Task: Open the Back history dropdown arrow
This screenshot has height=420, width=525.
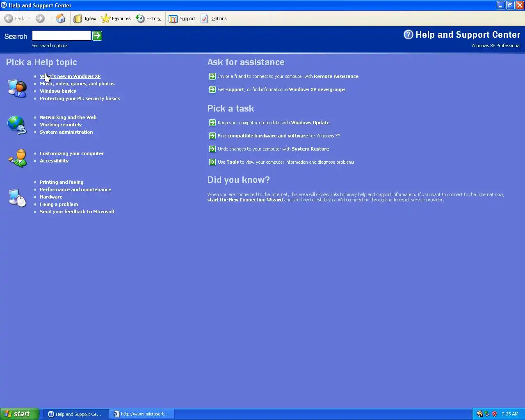Action: [30, 18]
